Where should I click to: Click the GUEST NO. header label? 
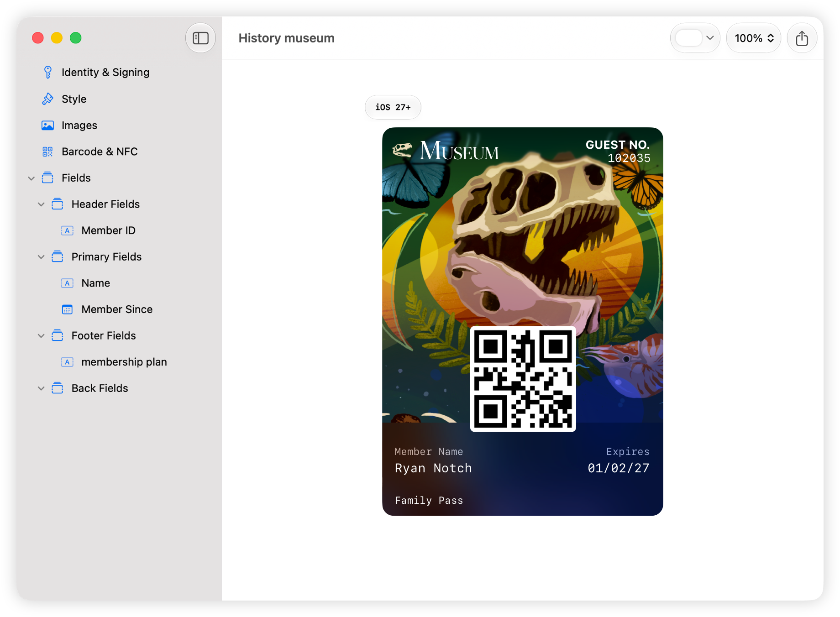pyautogui.click(x=617, y=145)
